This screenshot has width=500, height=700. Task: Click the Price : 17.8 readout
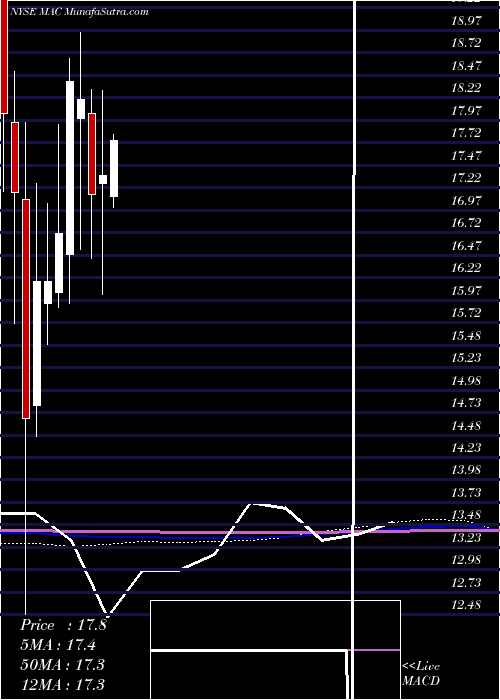pos(63,625)
